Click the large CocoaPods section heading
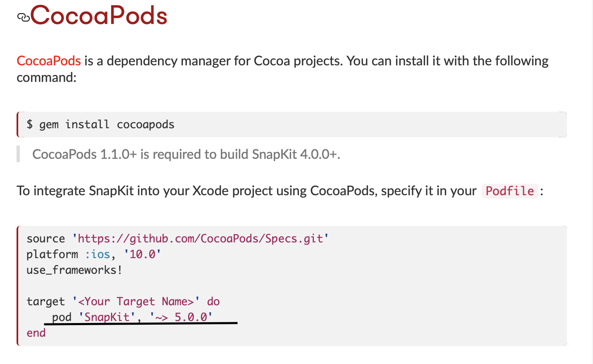The image size is (593, 364). [99, 16]
